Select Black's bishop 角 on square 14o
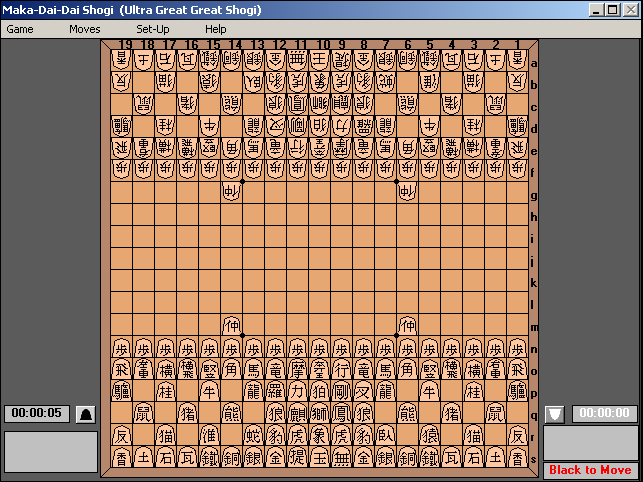 tap(232, 370)
